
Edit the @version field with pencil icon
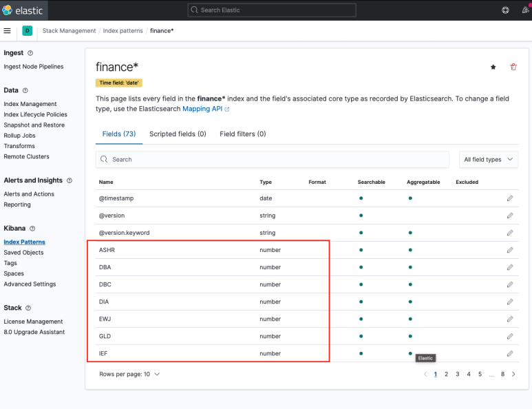[510, 216]
